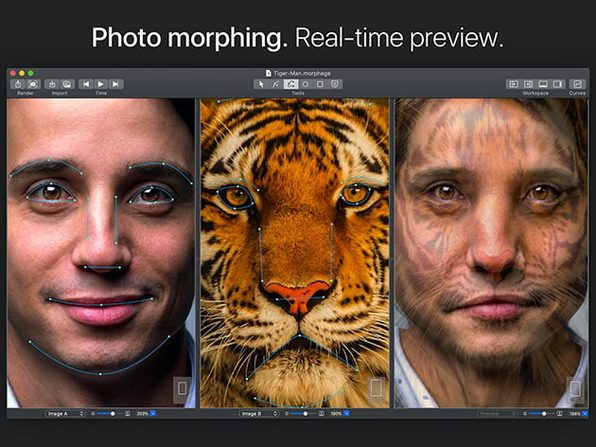Click the Render camera icon

coord(33,84)
